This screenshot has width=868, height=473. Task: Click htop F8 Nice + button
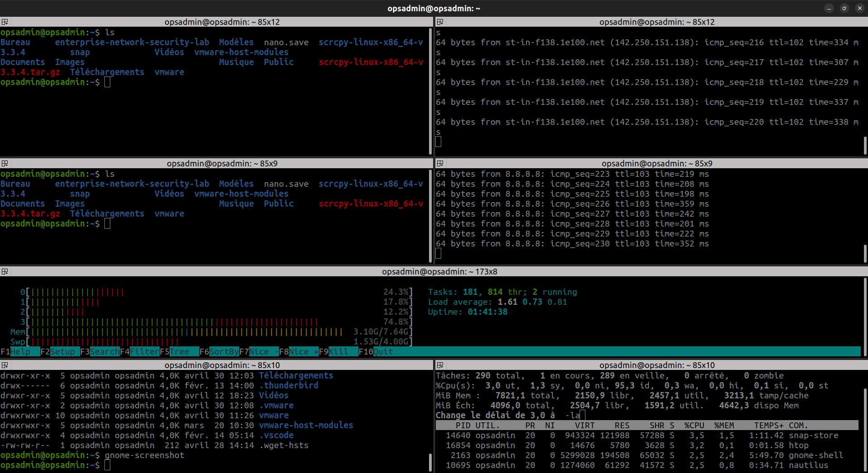pos(298,351)
